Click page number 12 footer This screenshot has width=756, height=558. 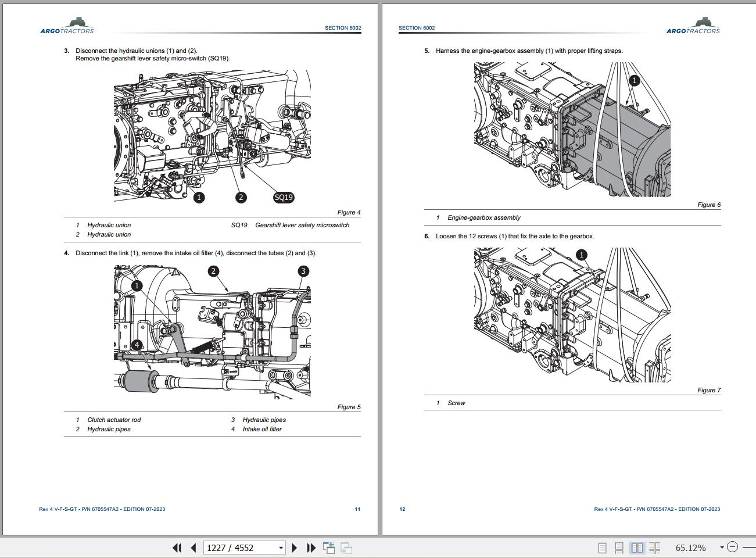click(402, 509)
